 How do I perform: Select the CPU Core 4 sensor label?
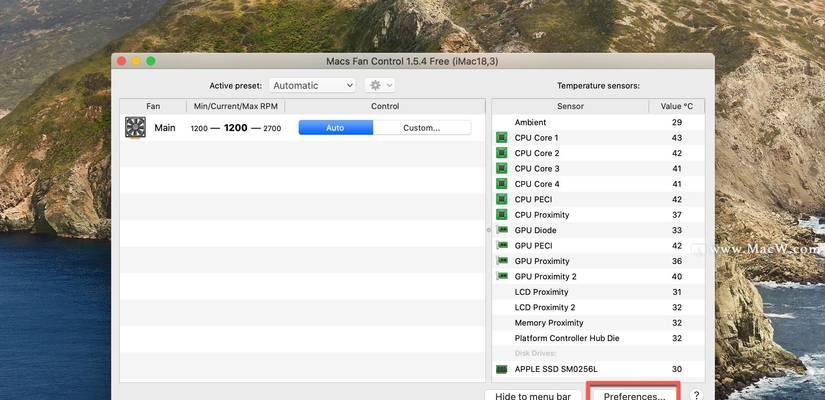point(537,184)
